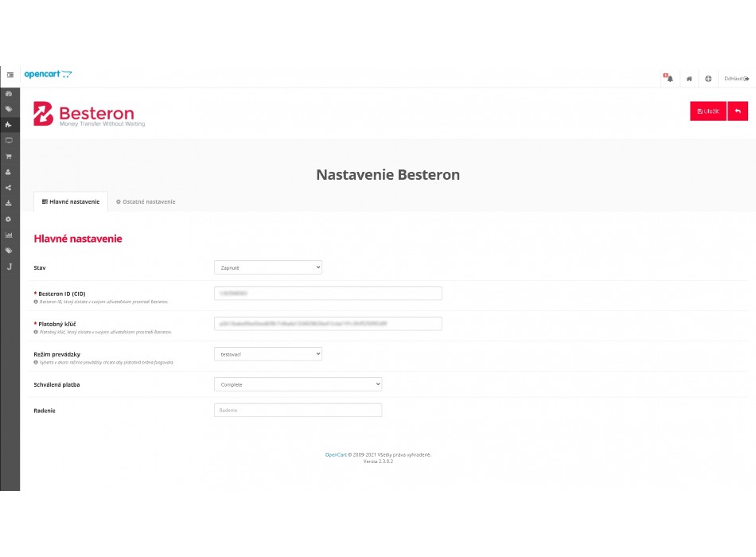Click the "Besteron ID (CID)" field label
This screenshot has height=557, width=756.
click(62, 294)
